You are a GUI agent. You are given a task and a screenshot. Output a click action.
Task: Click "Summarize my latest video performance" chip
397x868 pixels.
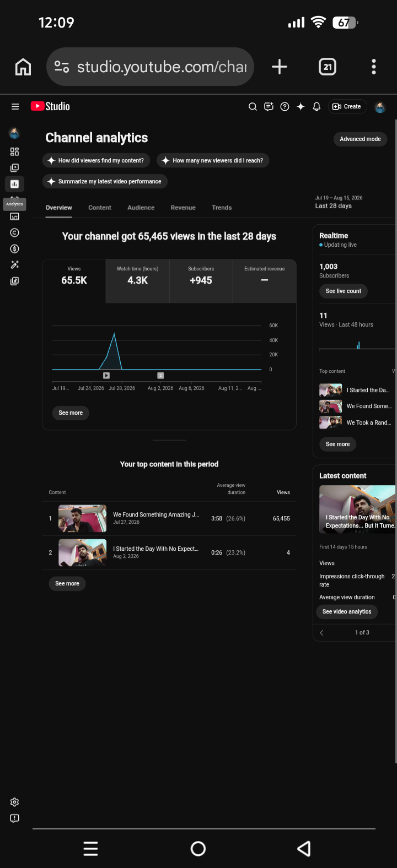105,181
